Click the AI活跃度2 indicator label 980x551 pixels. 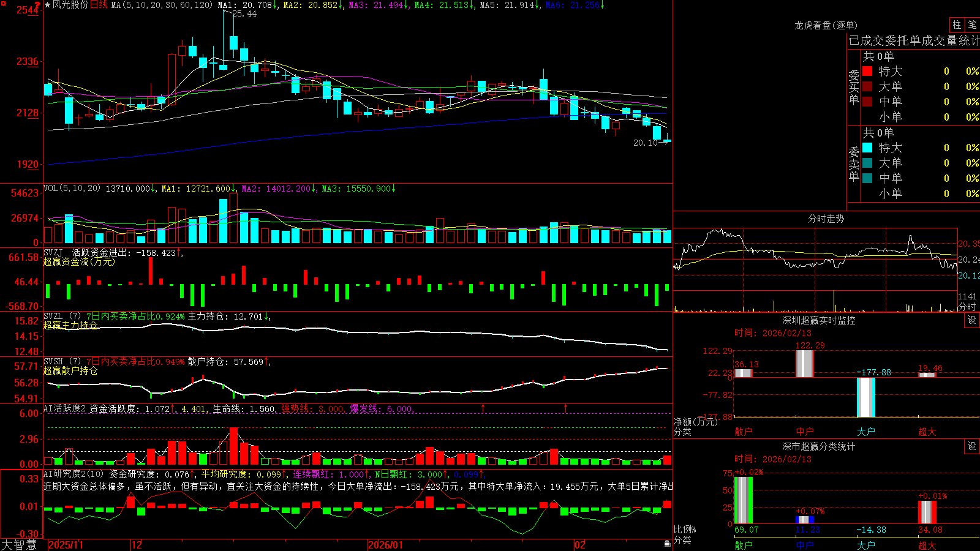[x=65, y=408]
